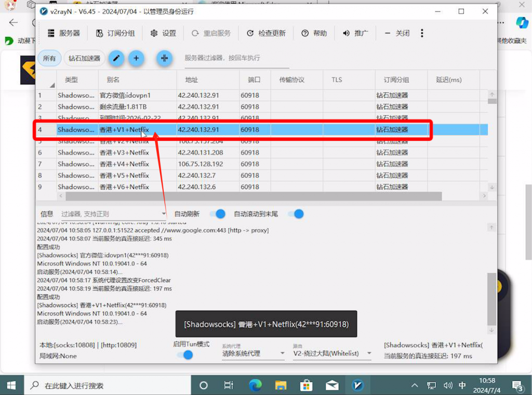Select row 剩余流量:1.81TB

[261, 107]
